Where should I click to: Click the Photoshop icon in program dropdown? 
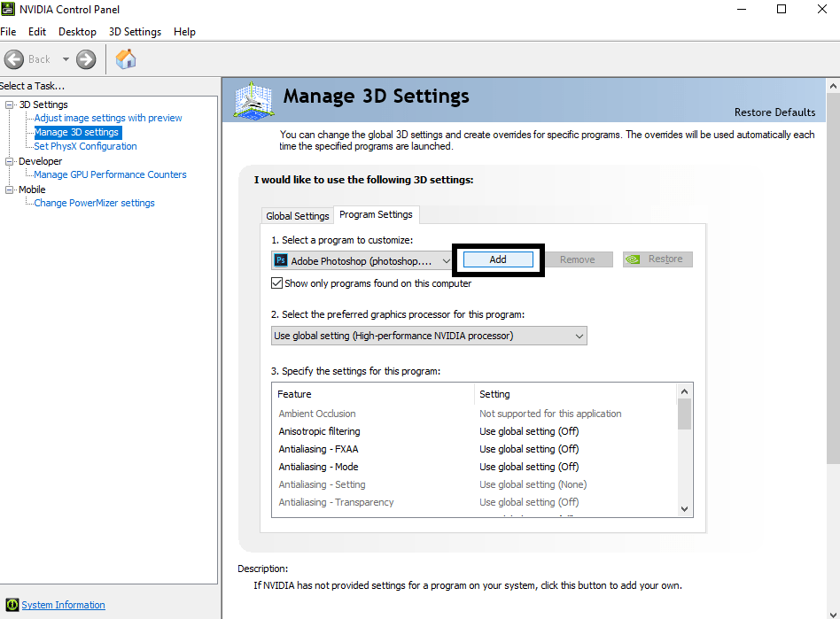(281, 260)
